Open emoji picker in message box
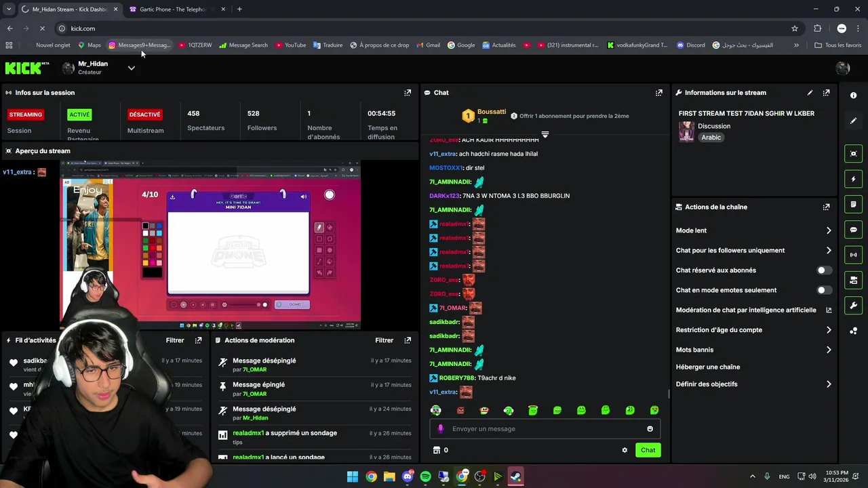The height and width of the screenshot is (488, 868). click(x=650, y=428)
